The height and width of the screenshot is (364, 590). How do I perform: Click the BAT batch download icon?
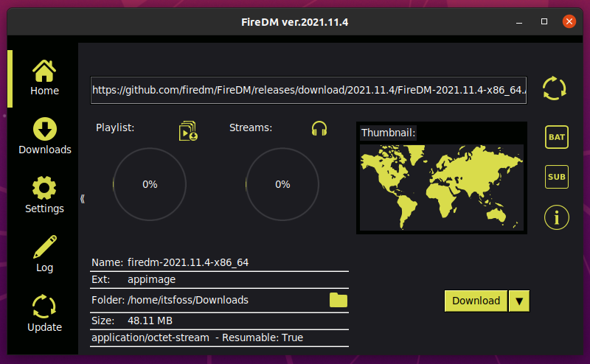pyautogui.click(x=557, y=137)
